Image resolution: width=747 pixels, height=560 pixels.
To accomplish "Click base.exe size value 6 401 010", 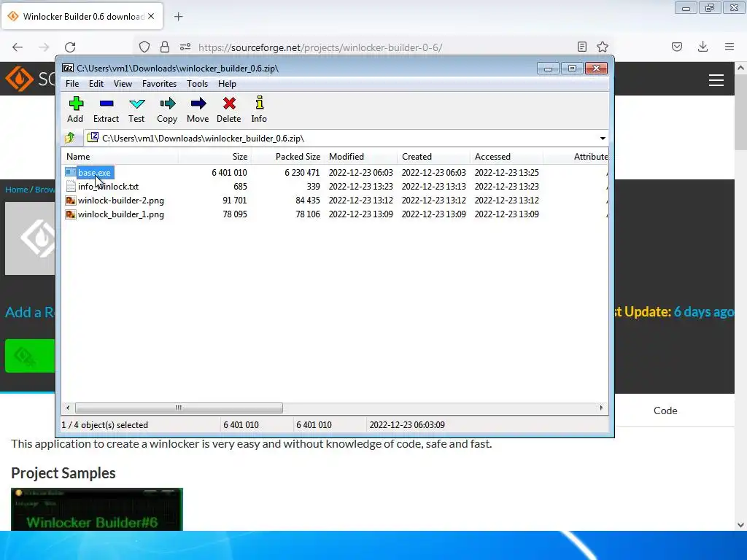I will pyautogui.click(x=229, y=172).
